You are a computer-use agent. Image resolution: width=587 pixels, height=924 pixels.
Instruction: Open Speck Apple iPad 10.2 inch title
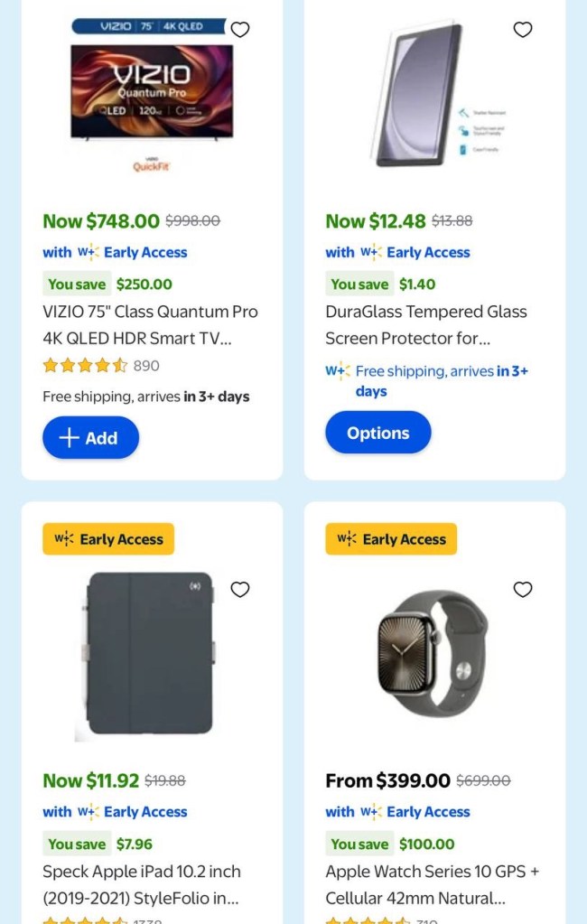142,885
